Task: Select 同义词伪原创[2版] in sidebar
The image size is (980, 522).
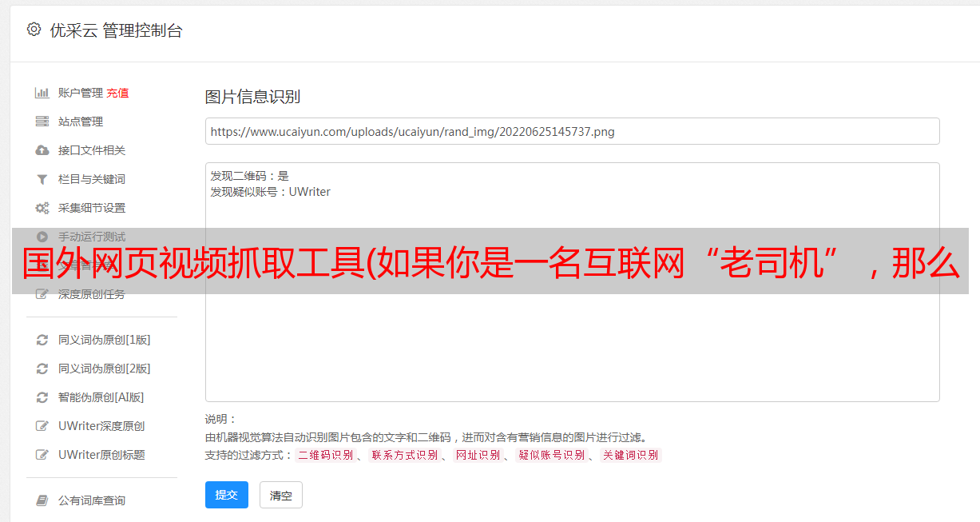Action: tap(105, 369)
